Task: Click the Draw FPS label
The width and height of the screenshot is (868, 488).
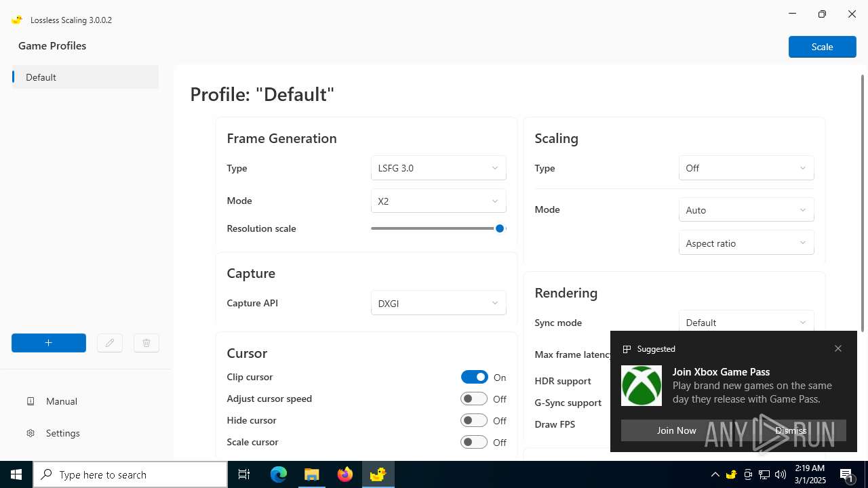Action: pyautogui.click(x=555, y=424)
